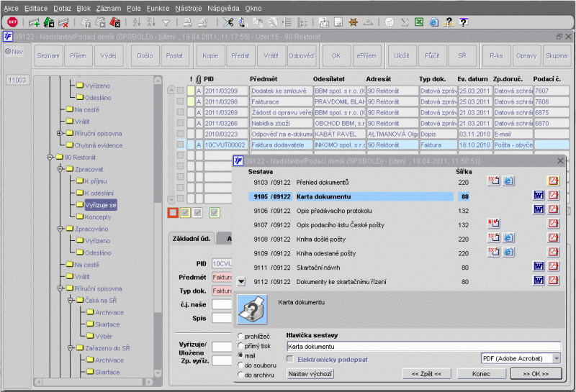Click the >> OK >> button

pyautogui.click(x=536, y=374)
